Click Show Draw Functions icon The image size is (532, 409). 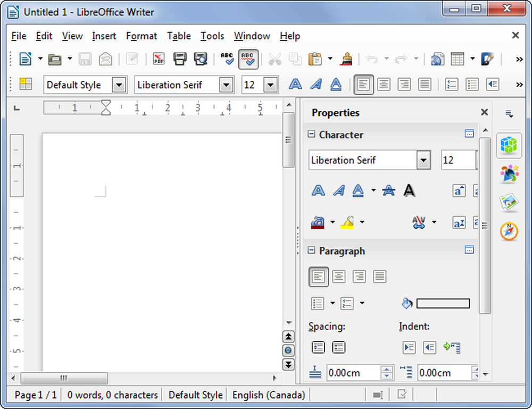coord(487,59)
